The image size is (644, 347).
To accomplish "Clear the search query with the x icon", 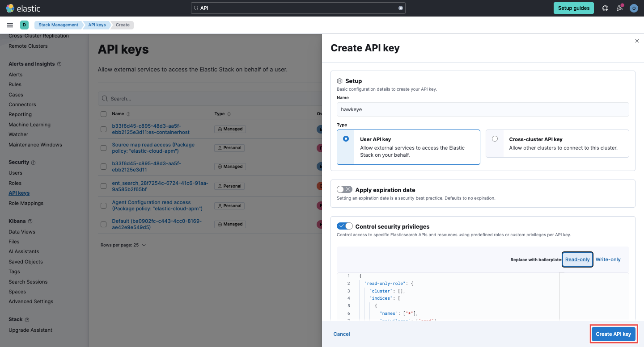I will tap(400, 8).
